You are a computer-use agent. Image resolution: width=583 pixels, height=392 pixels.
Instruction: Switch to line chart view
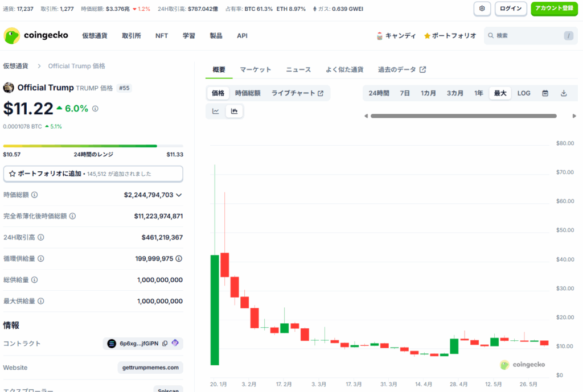(216, 111)
